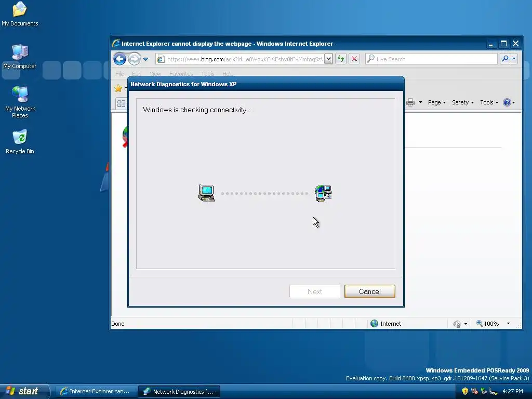This screenshot has width=532, height=399.
Task: Click the Network Diagnostics title bar
Action: (266, 84)
